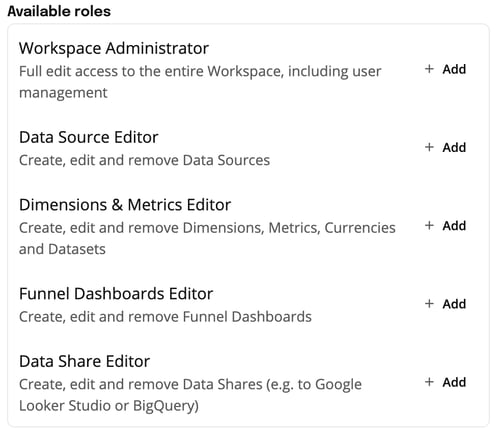Add the Funnel Dashboards Editor role
The width and height of the screenshot is (500, 435).
(445, 304)
